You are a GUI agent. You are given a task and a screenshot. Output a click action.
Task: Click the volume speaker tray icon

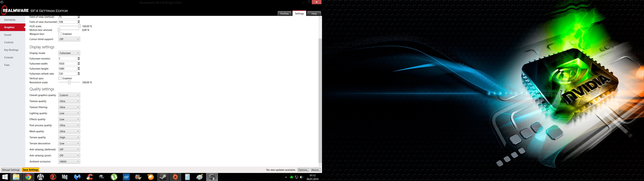click(302, 177)
